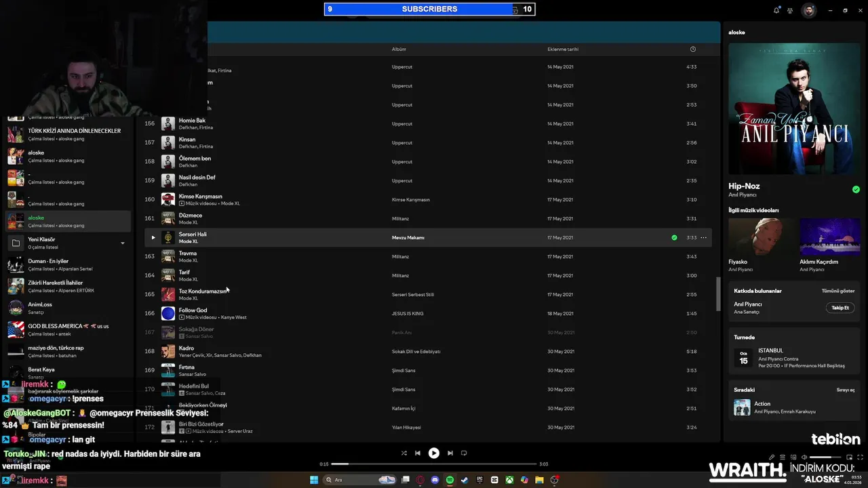Open the Mevzu Makamı album link
Image resolution: width=868 pixels, height=488 pixels.
[x=408, y=238]
